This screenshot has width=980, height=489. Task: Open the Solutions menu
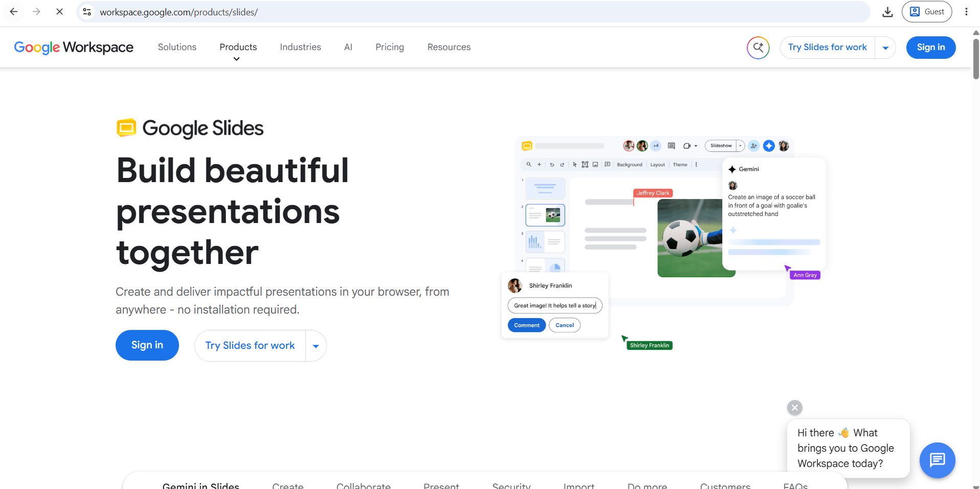point(177,47)
